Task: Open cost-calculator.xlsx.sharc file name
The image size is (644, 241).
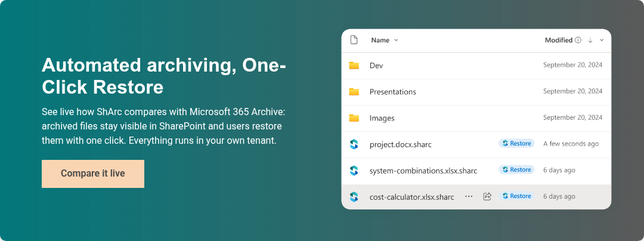Action: [412, 197]
